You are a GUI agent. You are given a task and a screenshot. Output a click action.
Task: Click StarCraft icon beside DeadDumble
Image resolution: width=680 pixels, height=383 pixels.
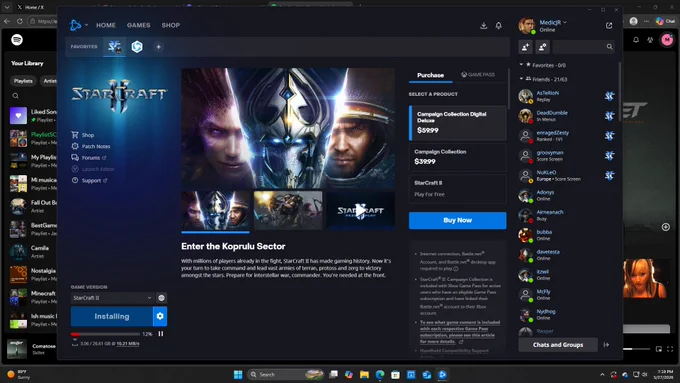pyautogui.click(x=609, y=116)
